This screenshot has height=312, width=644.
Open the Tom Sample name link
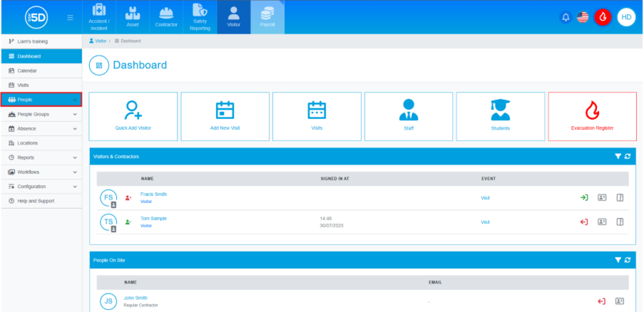coord(153,218)
